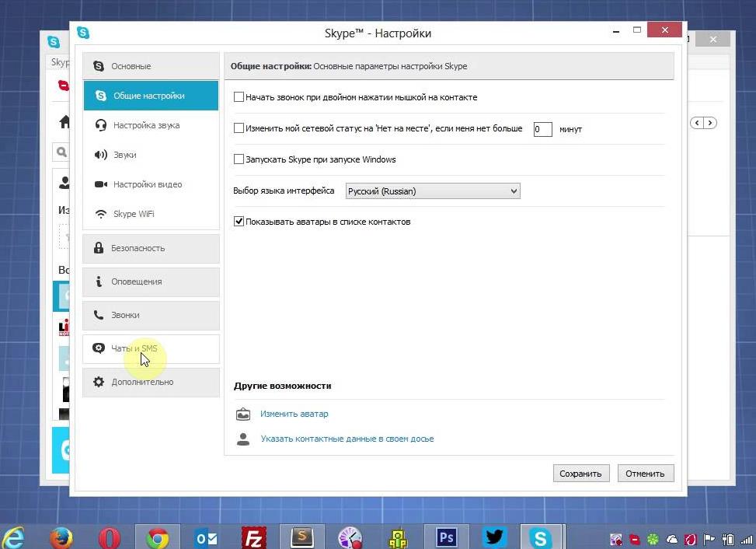756x549 pixels.
Task: Enable call on double-click contact checkbox
Action: (x=239, y=97)
